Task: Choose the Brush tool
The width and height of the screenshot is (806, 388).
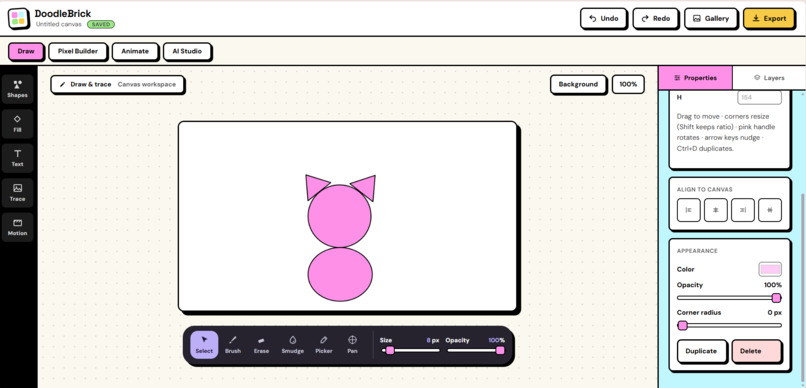Action: [x=233, y=345]
